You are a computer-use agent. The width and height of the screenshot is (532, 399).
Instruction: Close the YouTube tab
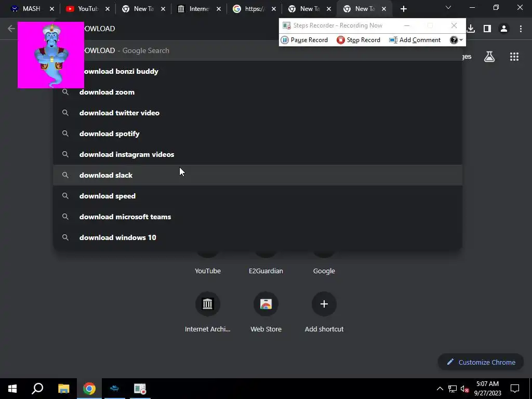(108, 9)
